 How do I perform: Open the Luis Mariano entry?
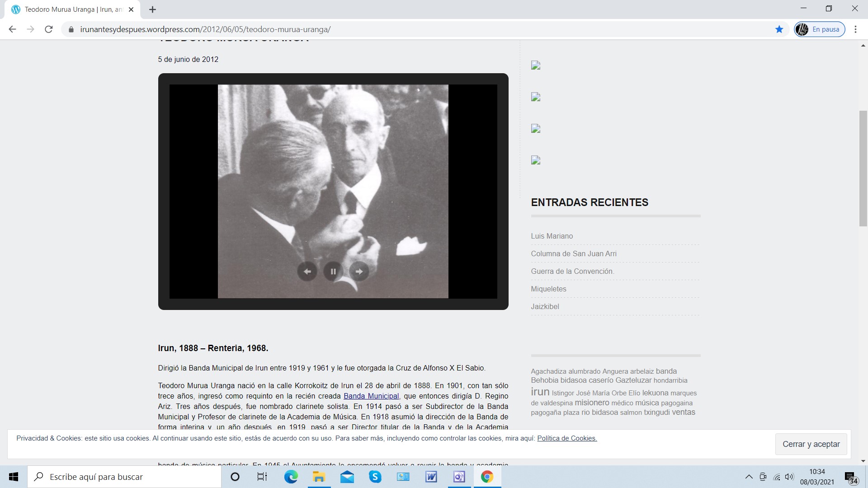coord(552,236)
